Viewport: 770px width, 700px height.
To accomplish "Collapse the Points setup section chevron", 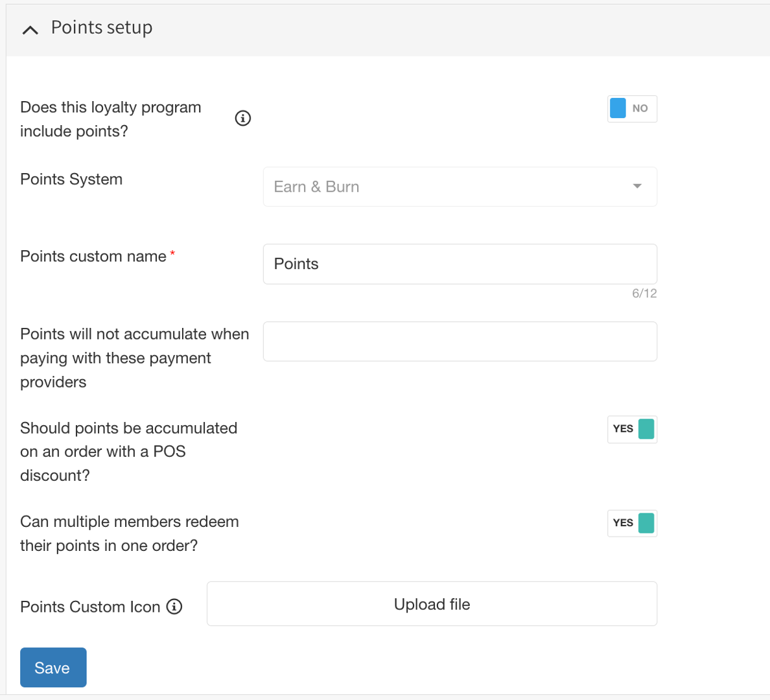I will click(x=30, y=29).
